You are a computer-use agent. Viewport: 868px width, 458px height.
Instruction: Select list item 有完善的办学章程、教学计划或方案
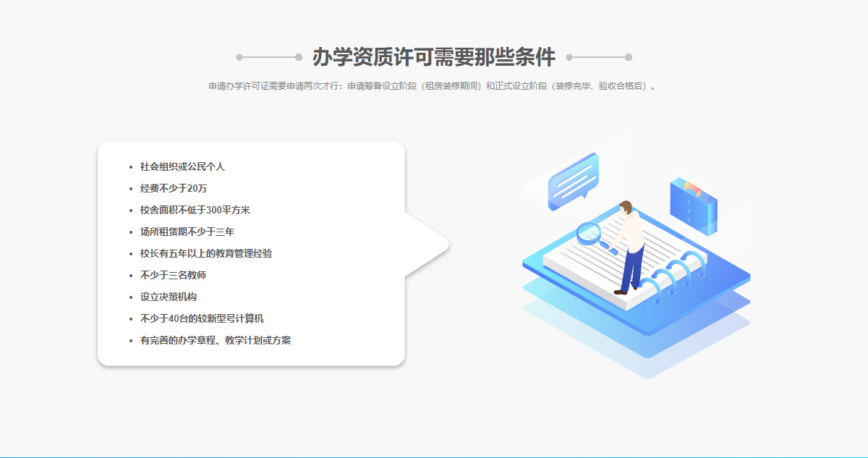[216, 340]
